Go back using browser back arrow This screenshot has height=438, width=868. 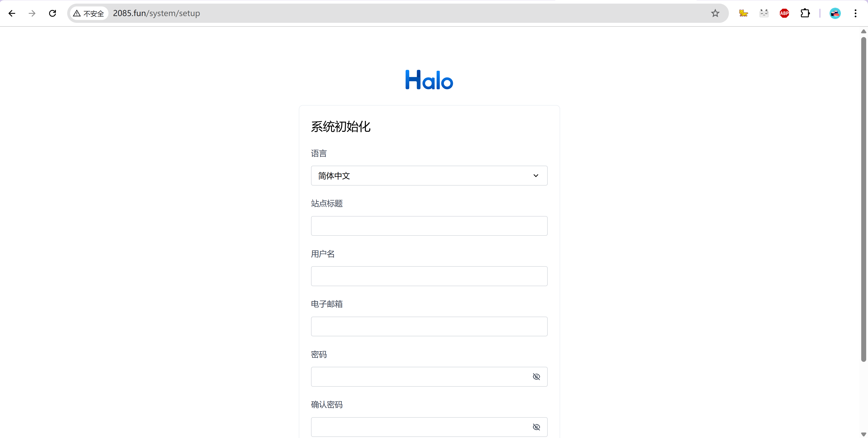tap(12, 13)
